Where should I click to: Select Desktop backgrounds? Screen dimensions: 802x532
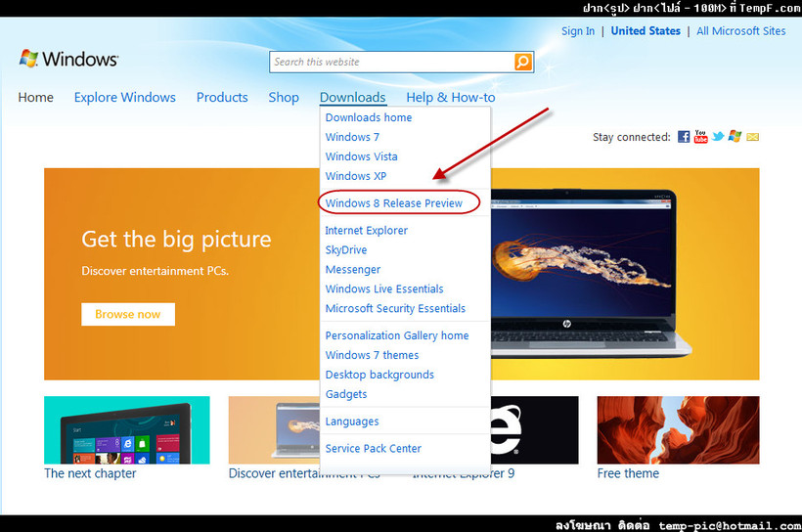[x=379, y=375]
